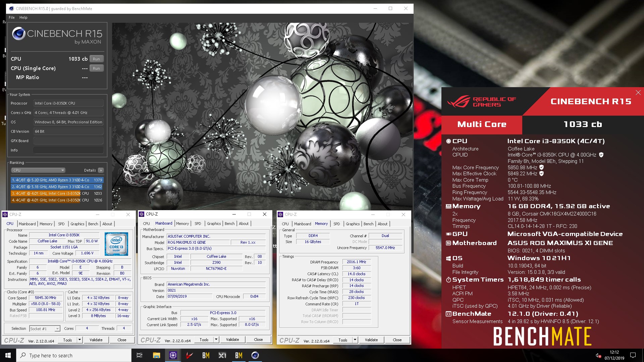Screen dimensions: 644x362
Task: Switch to CPU tab in middle CPU-Z window
Action: coord(147,224)
